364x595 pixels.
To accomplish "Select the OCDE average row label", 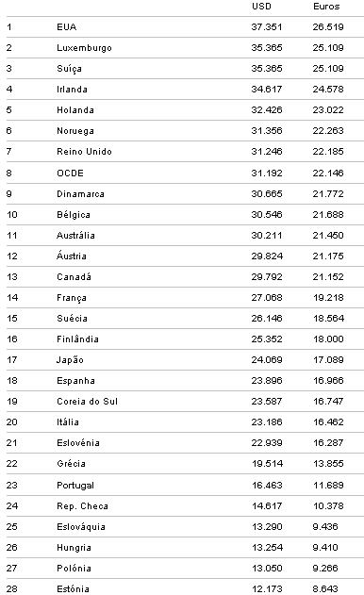I will pos(70,174).
